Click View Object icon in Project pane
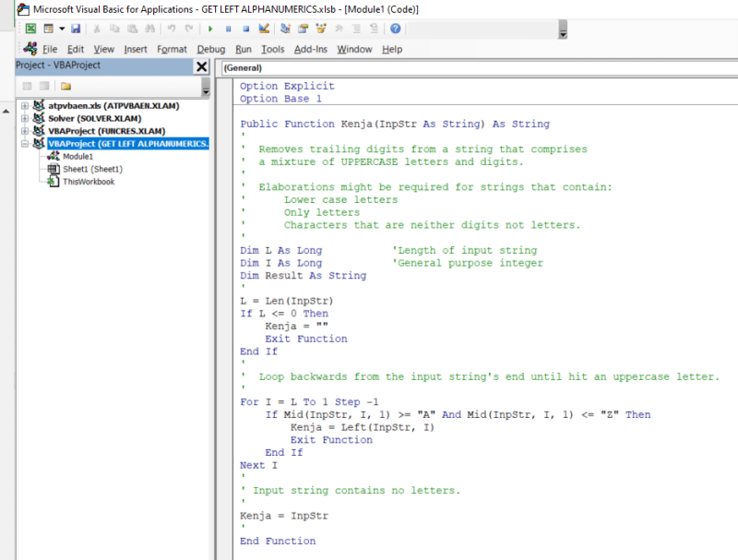 point(44,86)
